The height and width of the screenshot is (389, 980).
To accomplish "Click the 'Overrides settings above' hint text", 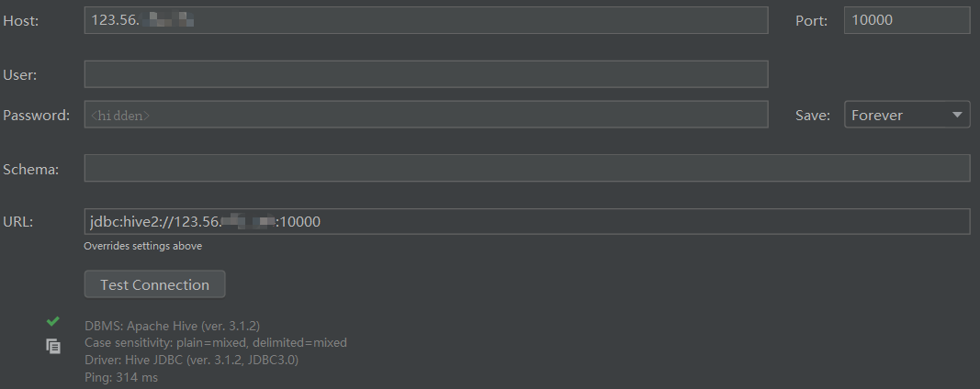I will (x=142, y=246).
